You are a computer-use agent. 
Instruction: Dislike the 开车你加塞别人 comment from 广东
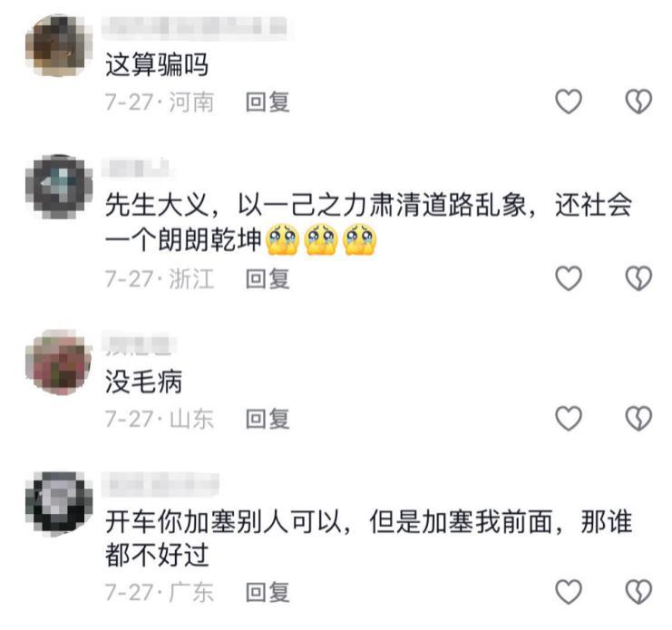pos(638,592)
